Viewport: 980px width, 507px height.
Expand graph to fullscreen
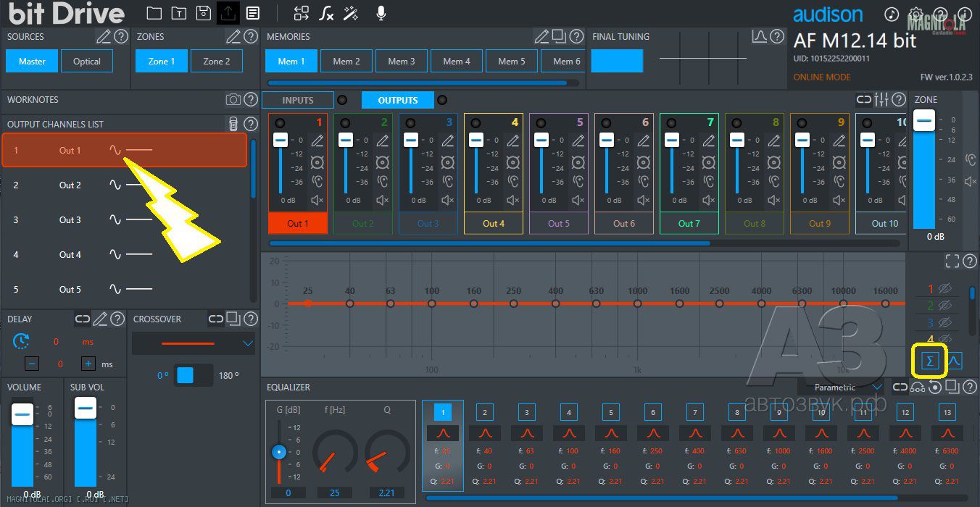click(952, 261)
